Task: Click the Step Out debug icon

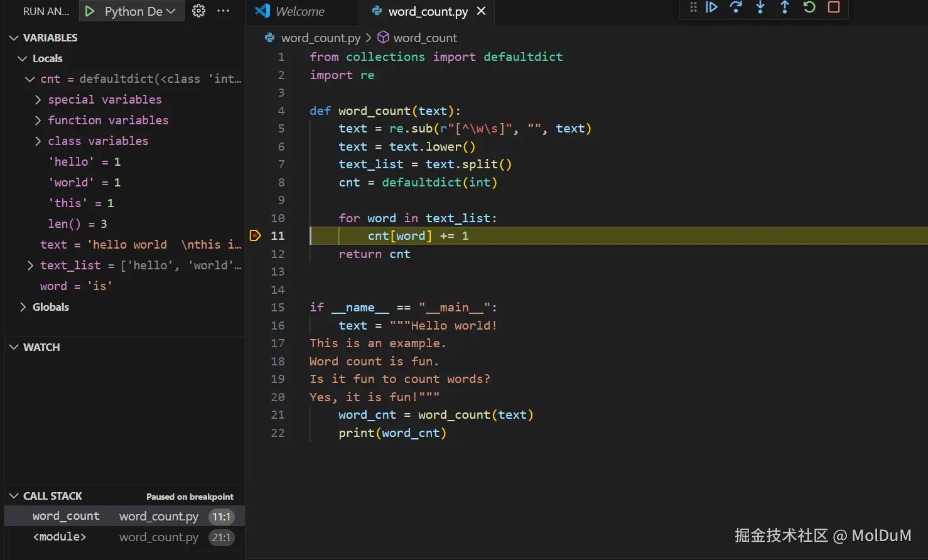Action: tap(785, 8)
